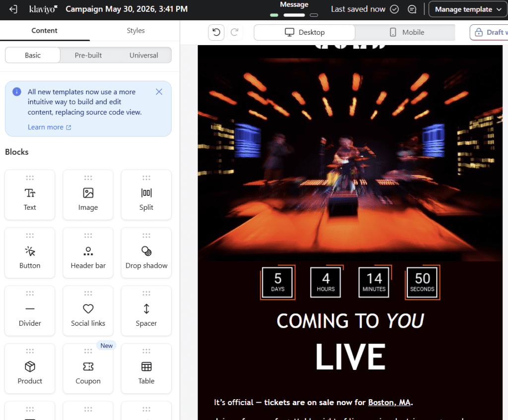Viewport: 508px width, 420px height.
Task: Select the Table block
Action: [x=146, y=368]
